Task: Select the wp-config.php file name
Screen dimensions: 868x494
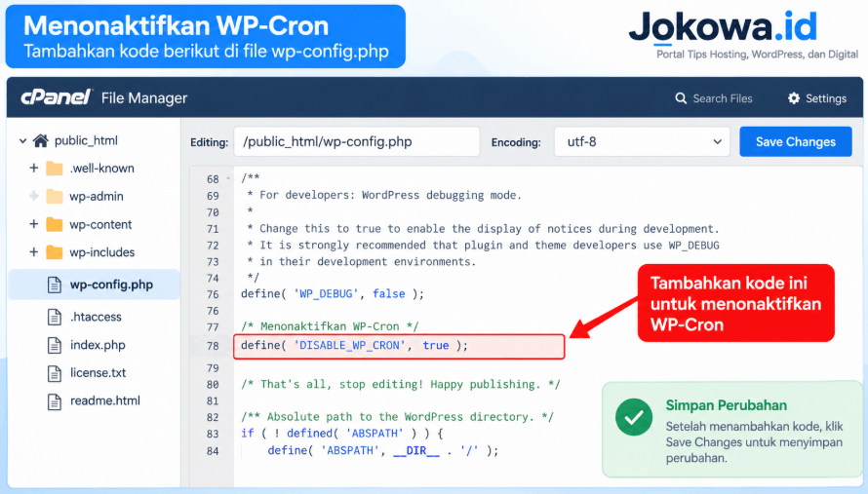Action: (111, 285)
